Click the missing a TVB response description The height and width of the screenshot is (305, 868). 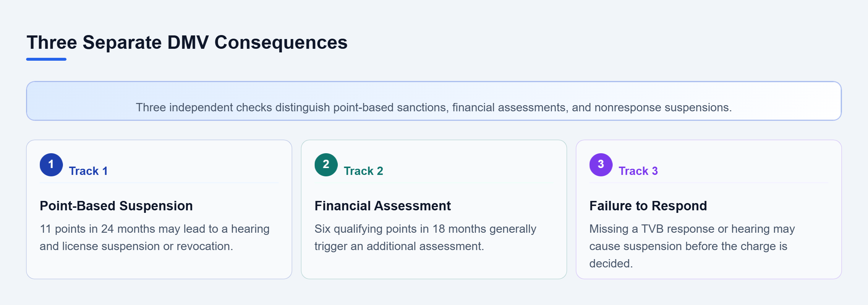(x=692, y=246)
